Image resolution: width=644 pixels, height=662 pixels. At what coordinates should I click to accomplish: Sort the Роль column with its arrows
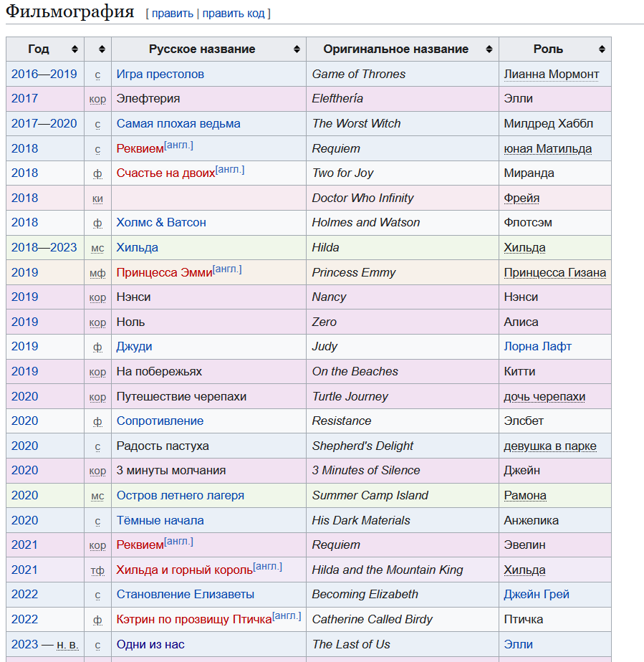click(x=602, y=49)
